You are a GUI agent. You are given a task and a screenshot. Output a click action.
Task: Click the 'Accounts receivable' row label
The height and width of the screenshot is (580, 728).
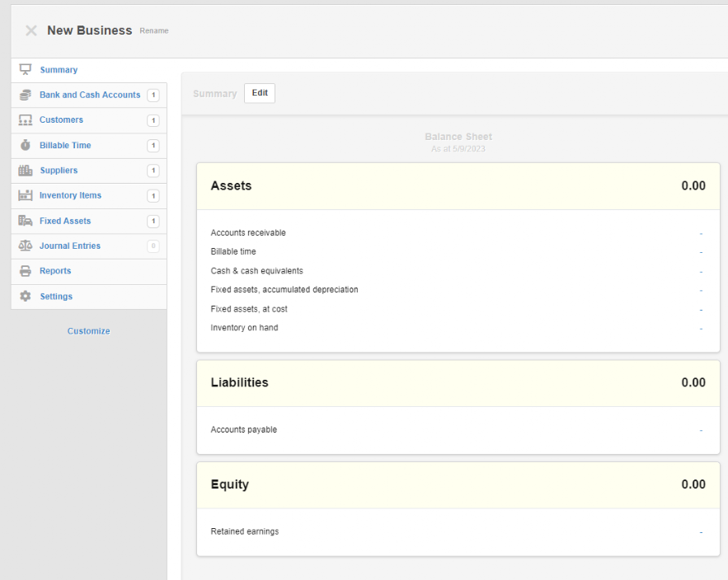[248, 233]
